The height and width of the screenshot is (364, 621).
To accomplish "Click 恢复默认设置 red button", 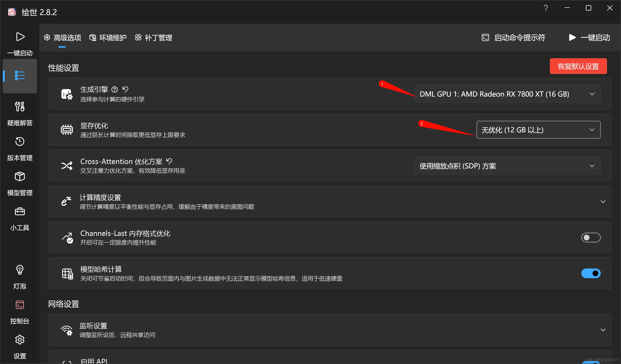I will pos(578,66).
